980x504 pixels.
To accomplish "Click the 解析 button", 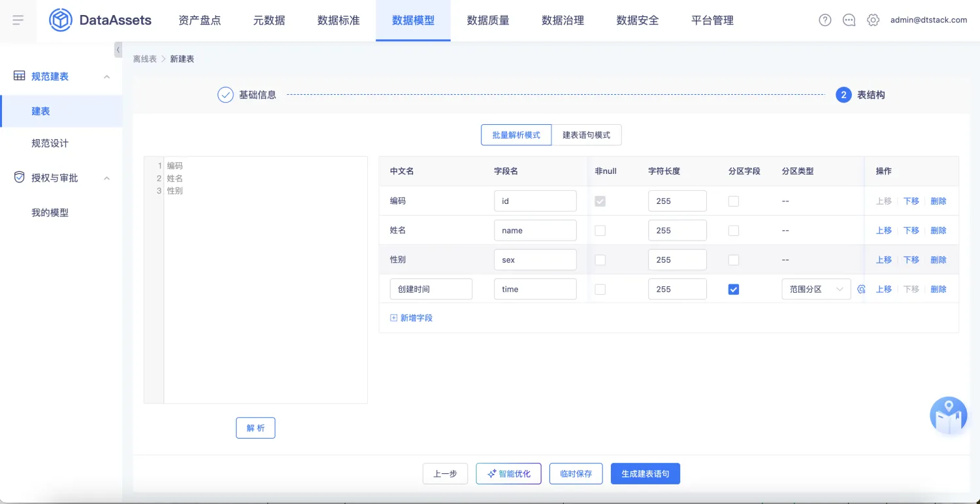I will pos(255,428).
